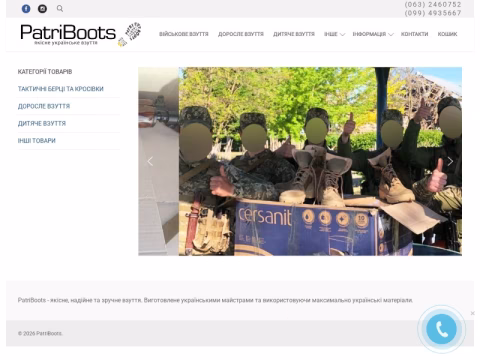The image size is (480, 360).
Task: Expand the ІНФОРМАЦІЯ dropdown menu
Action: (x=373, y=34)
